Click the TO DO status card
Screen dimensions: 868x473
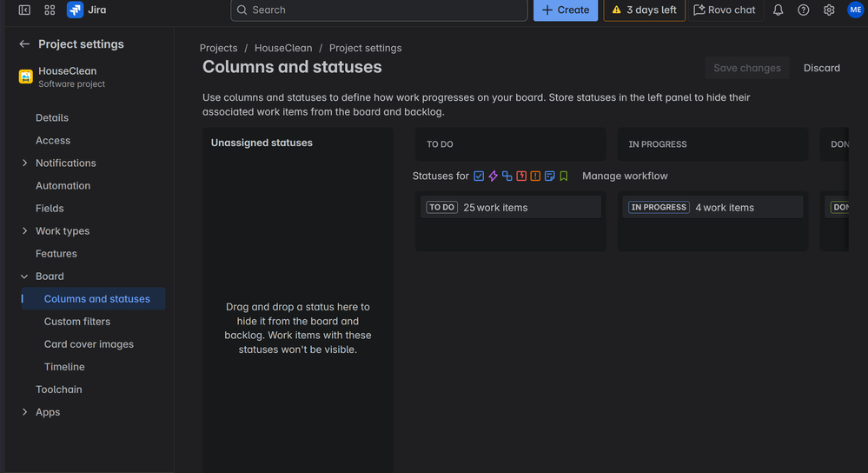pyautogui.click(x=510, y=207)
